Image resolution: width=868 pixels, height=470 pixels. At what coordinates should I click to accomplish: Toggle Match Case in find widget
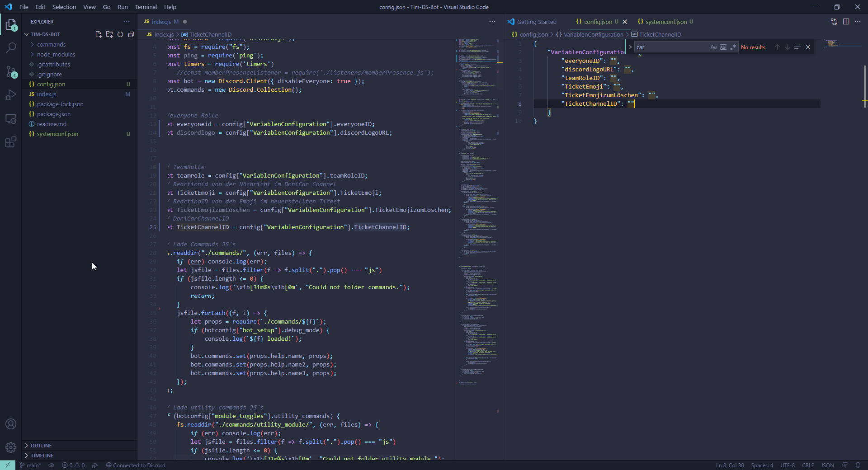[713, 47]
